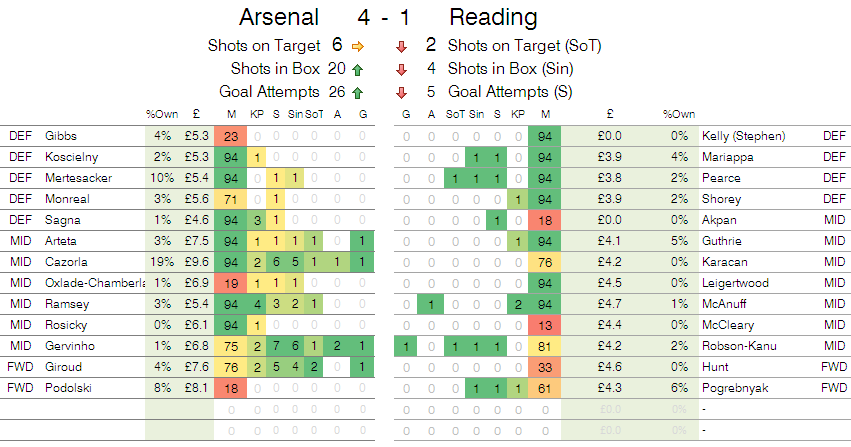This screenshot has width=851, height=447.
Task: Click orange sideways arrow beside Arsenal Shots on Target
Action: 358,47
